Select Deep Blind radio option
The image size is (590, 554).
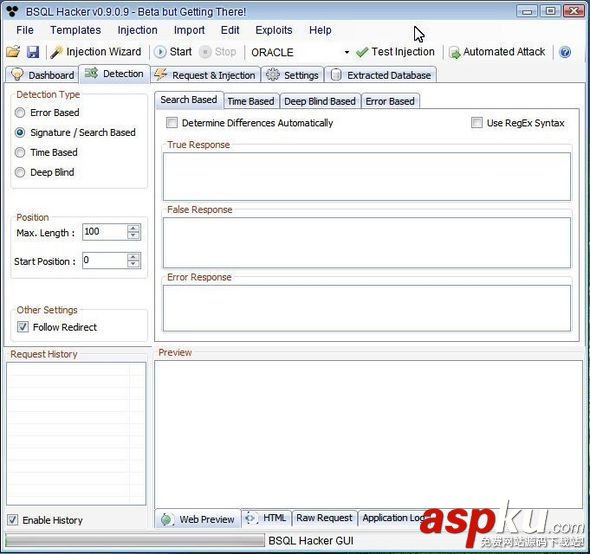[x=20, y=172]
